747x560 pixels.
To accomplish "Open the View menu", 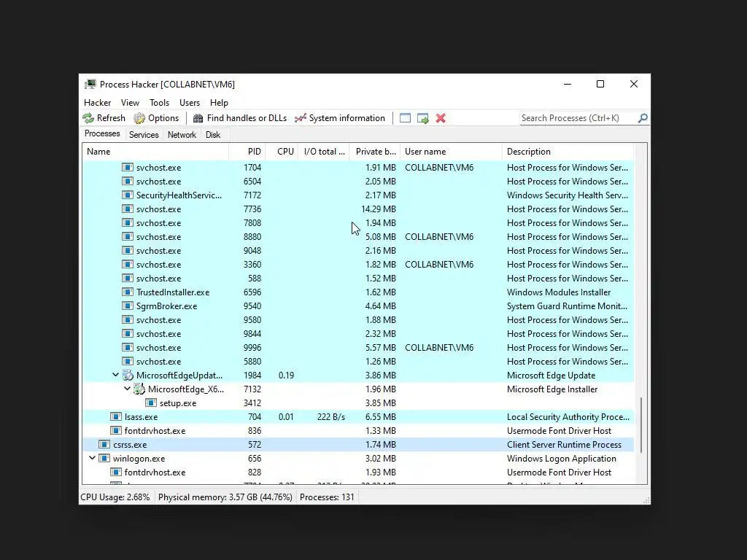I will click(130, 102).
